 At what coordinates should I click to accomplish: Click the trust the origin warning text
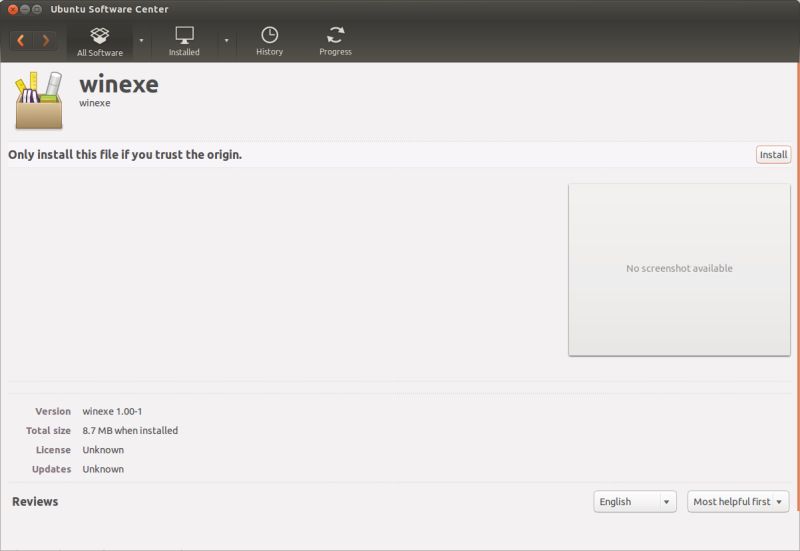(125, 155)
